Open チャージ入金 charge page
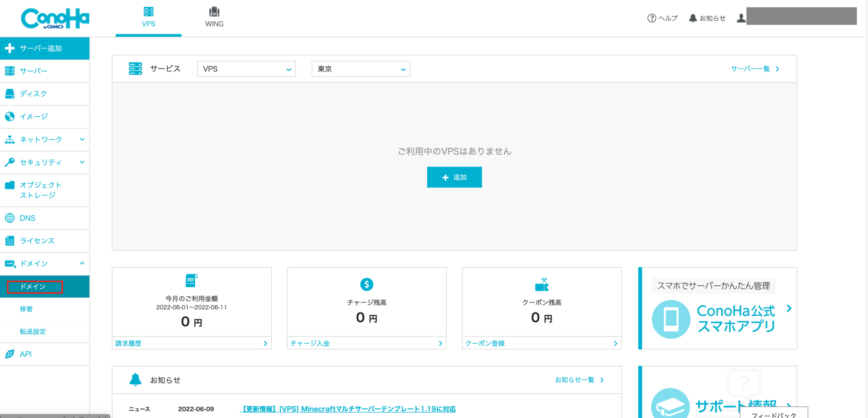 tap(310, 343)
